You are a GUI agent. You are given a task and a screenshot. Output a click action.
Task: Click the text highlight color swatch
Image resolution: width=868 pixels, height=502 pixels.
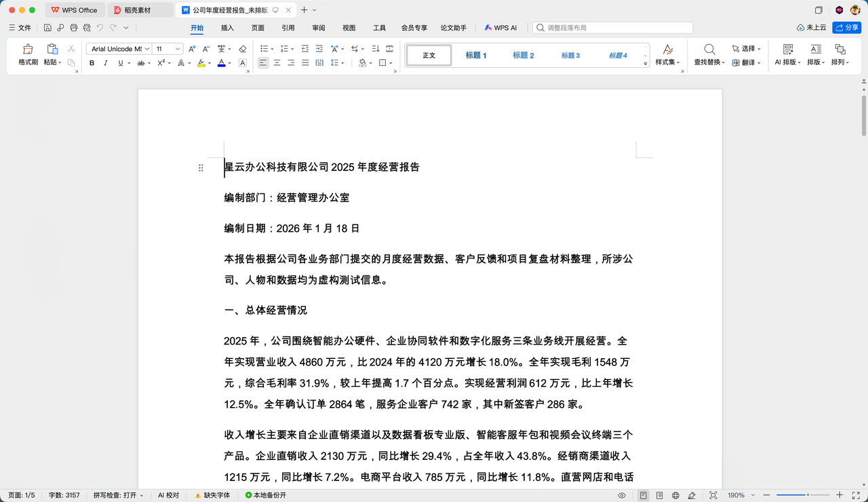pyautogui.click(x=201, y=63)
